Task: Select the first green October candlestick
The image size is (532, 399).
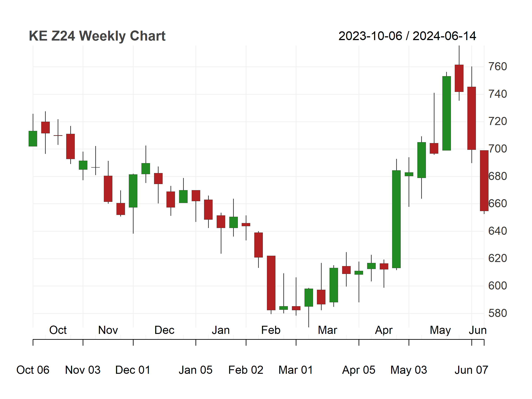Action: tap(33, 139)
